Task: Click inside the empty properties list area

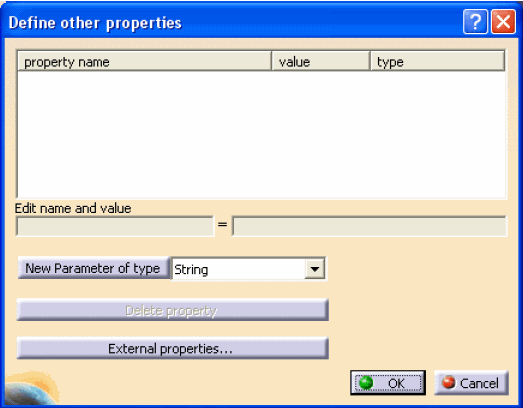Action: (x=262, y=134)
